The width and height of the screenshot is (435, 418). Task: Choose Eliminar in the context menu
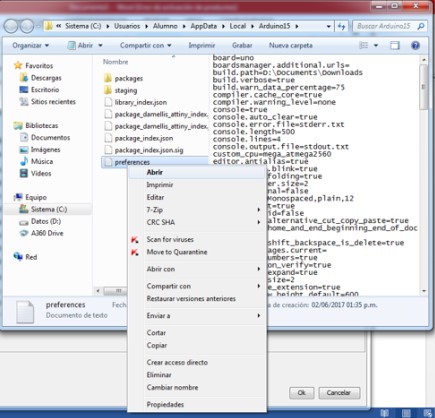click(x=197, y=375)
